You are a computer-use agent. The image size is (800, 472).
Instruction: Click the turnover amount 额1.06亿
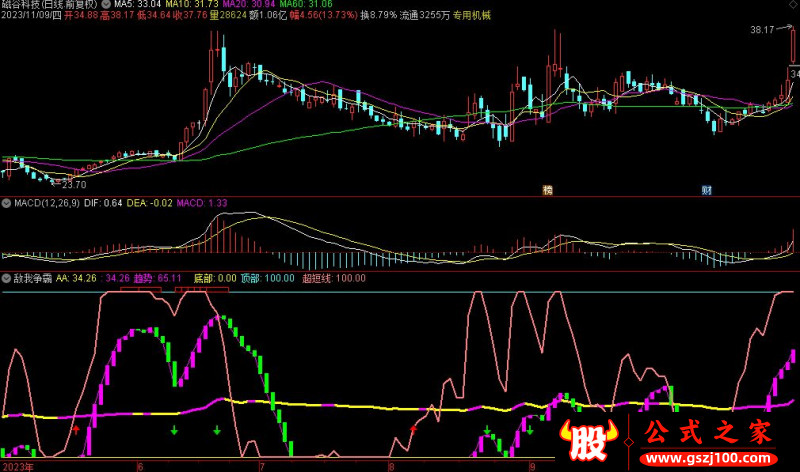tap(268, 15)
